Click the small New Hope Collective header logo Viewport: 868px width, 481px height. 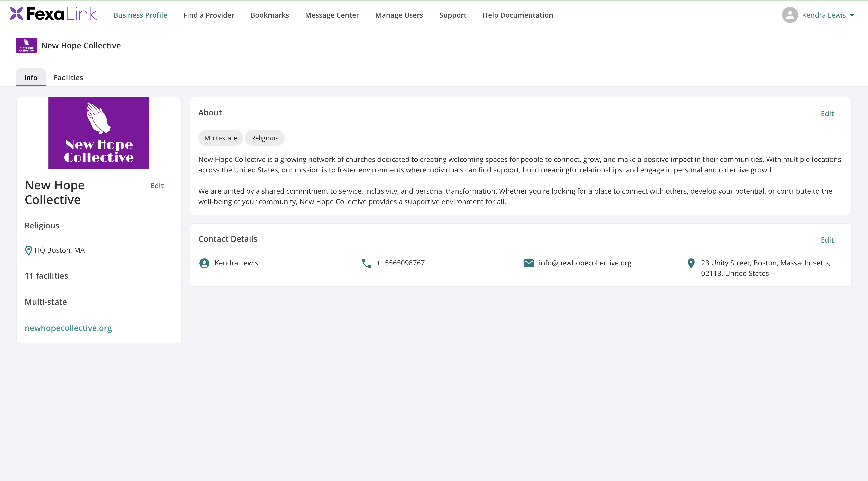(x=27, y=45)
